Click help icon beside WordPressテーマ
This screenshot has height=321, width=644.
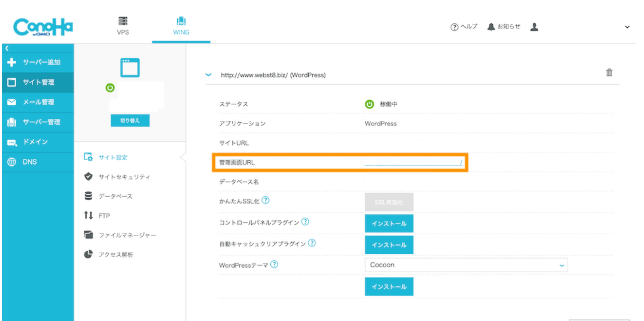pyautogui.click(x=274, y=264)
